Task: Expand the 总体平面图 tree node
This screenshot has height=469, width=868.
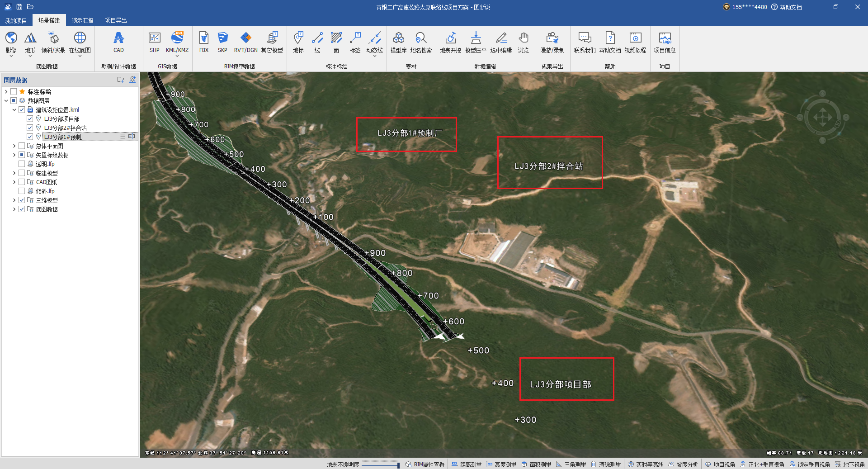Action: (14, 146)
